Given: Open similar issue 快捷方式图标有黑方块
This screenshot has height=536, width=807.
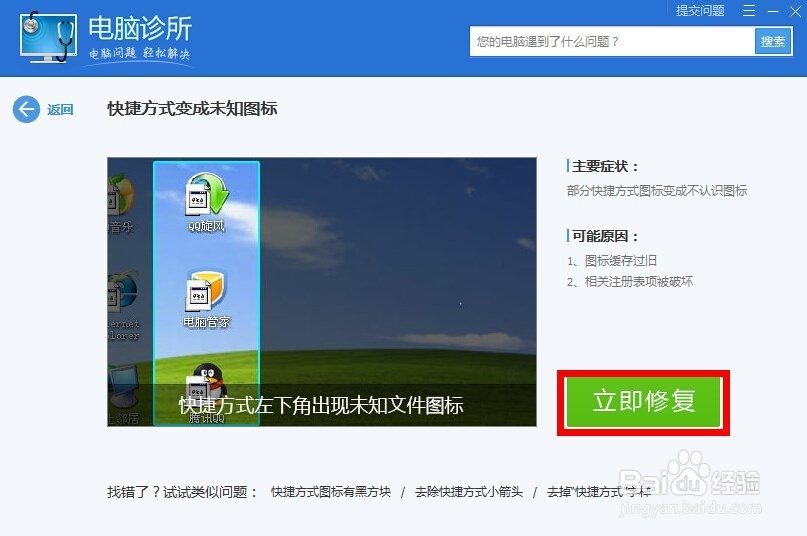Looking at the screenshot, I should point(331,492).
